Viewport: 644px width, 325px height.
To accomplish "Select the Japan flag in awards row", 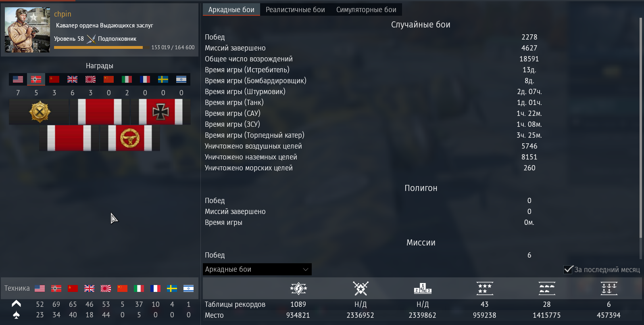I will [90, 79].
